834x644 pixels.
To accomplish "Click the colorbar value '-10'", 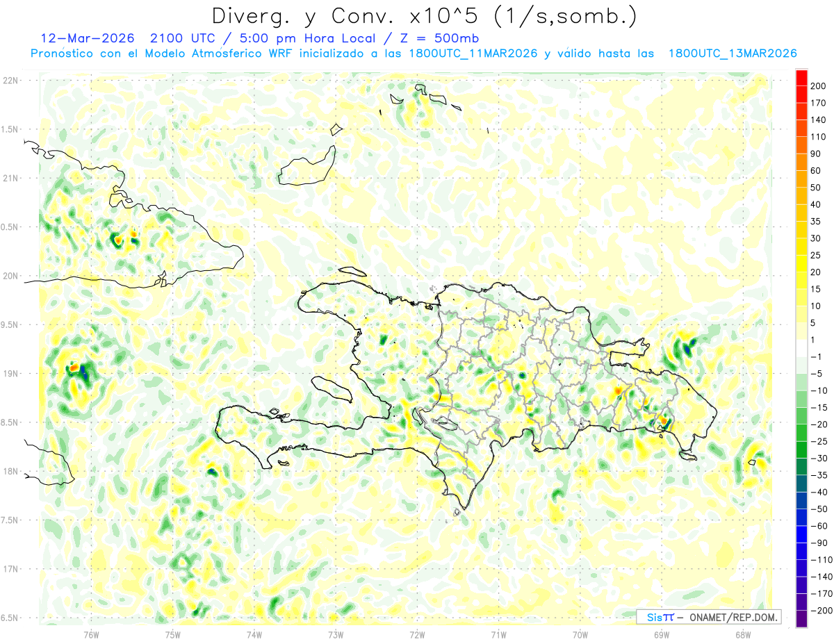I will click(x=818, y=391).
